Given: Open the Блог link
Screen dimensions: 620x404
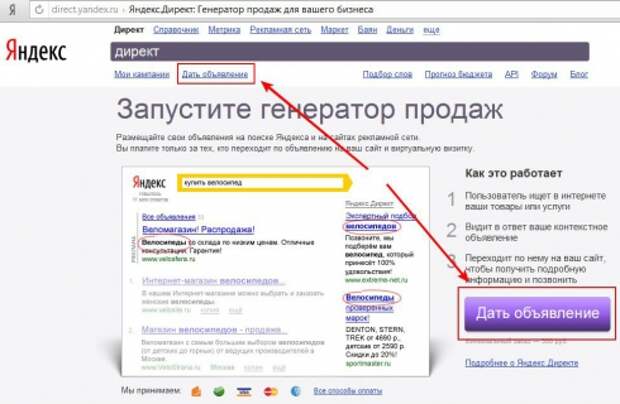Looking at the screenshot, I should click(x=579, y=74).
